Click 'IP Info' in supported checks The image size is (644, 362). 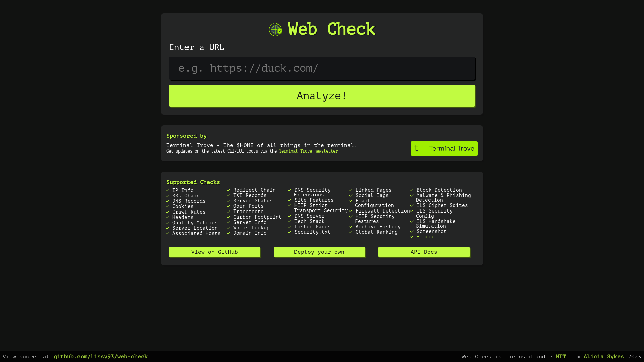tap(183, 190)
